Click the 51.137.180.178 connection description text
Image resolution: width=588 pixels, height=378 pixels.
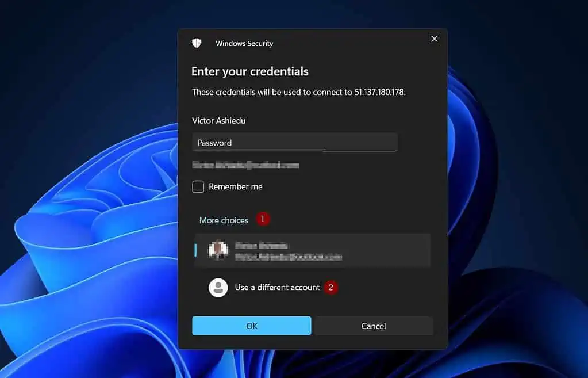coord(299,92)
